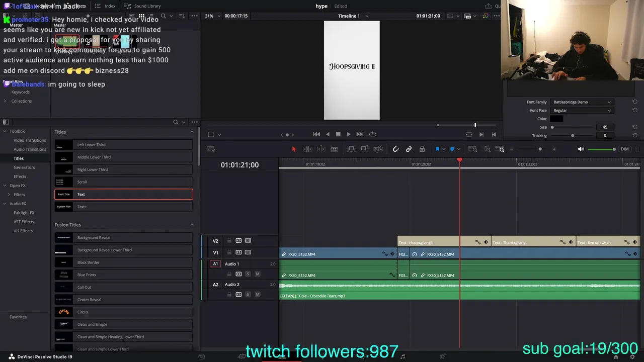This screenshot has height=362, width=644.
Task: Solo the Audio 1 track
Action: [x=248, y=274]
